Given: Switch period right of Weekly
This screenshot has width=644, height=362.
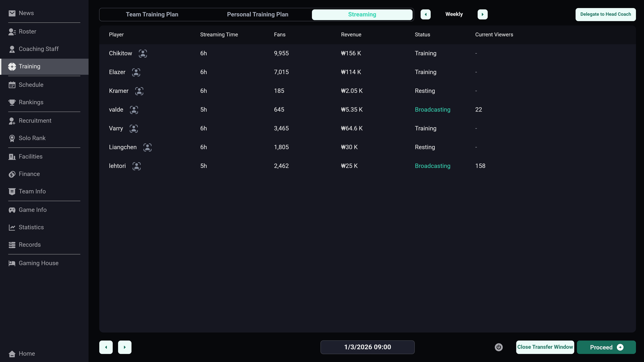Looking at the screenshot, I should click(482, 14).
